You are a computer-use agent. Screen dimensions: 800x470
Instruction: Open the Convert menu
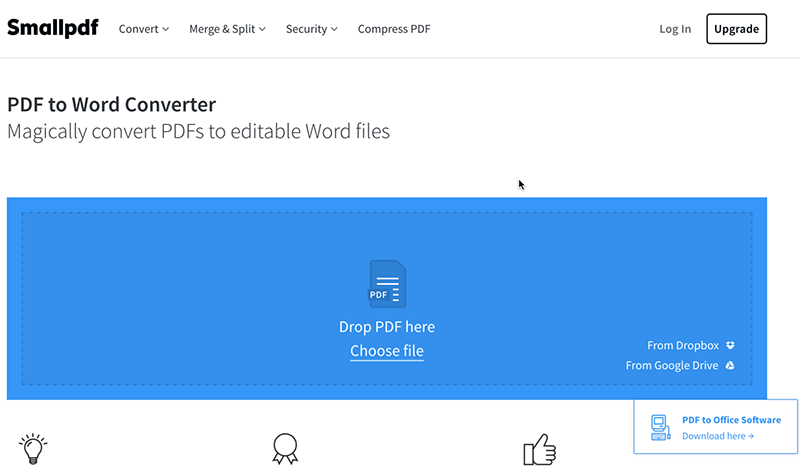tap(143, 29)
